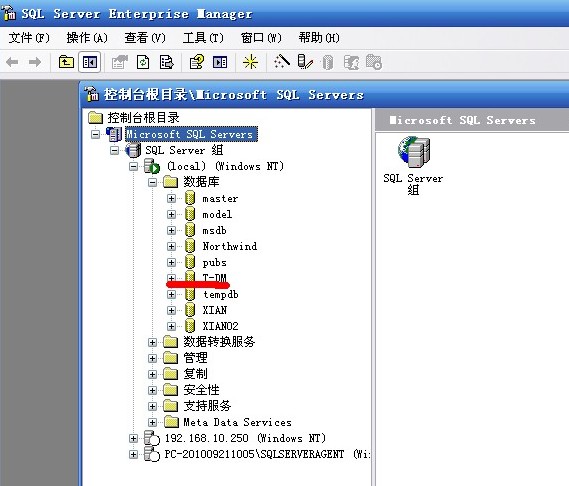Open the 操作(A) menu
The height and width of the screenshot is (486, 569).
pyautogui.click(x=87, y=38)
